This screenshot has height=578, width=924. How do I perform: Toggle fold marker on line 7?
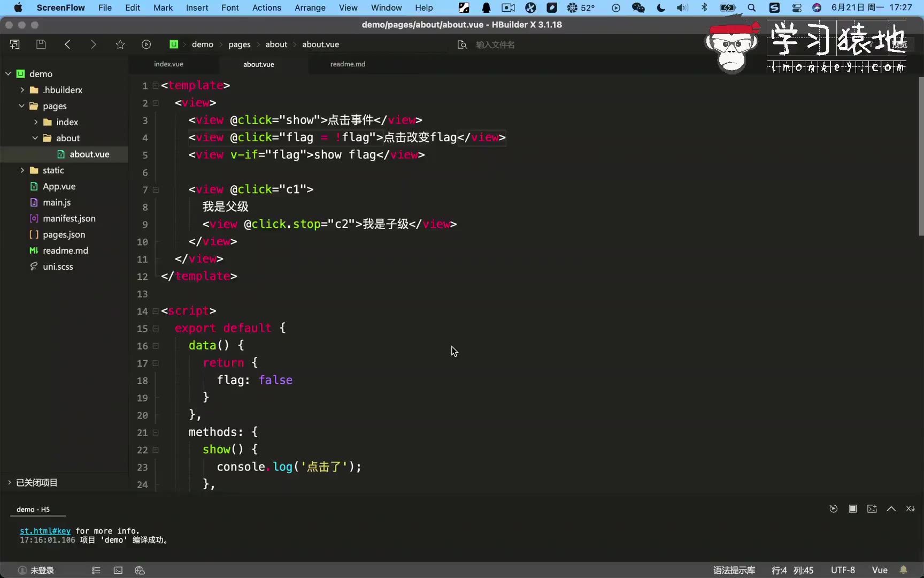(156, 189)
